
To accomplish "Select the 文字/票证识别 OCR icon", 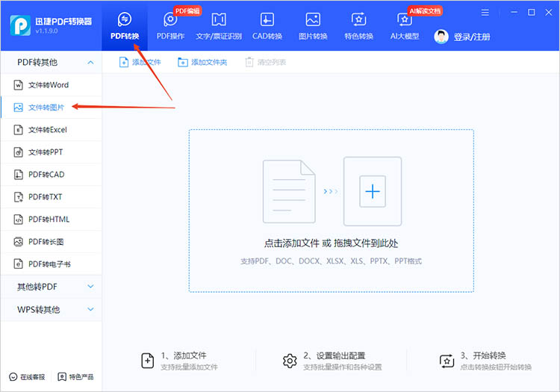I will tap(219, 25).
